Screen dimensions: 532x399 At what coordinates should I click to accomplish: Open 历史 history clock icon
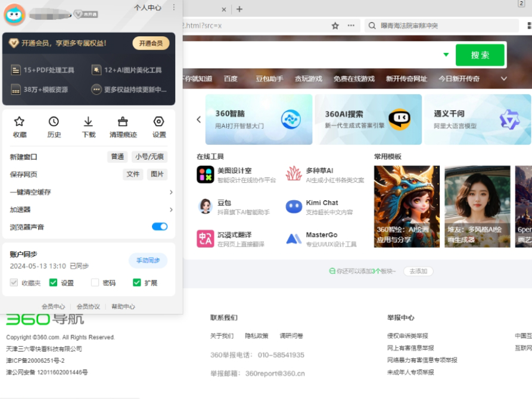click(x=54, y=121)
